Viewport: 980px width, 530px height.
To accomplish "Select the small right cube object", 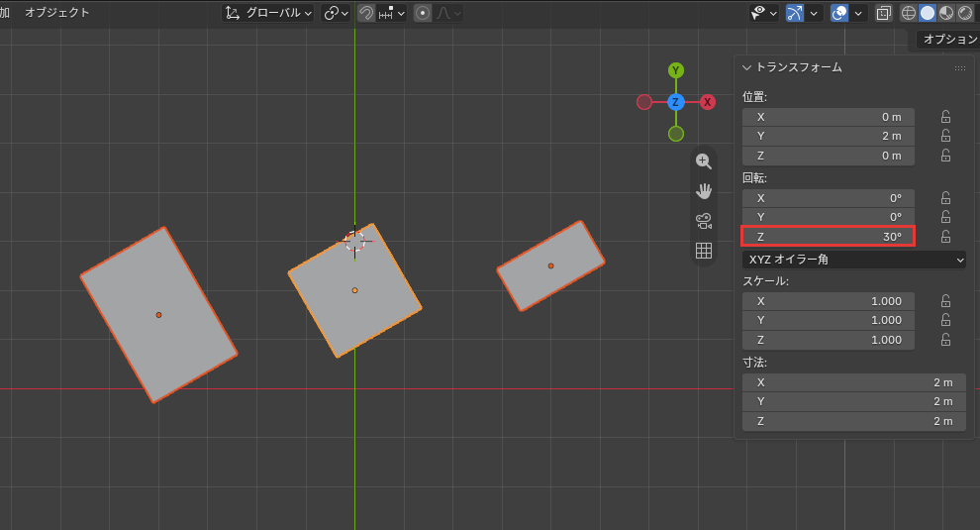I will (550, 265).
